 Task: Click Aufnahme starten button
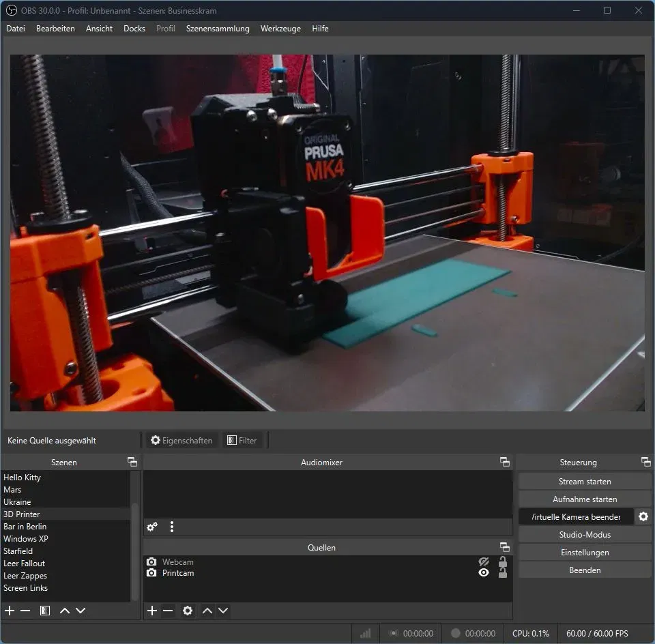pos(585,499)
